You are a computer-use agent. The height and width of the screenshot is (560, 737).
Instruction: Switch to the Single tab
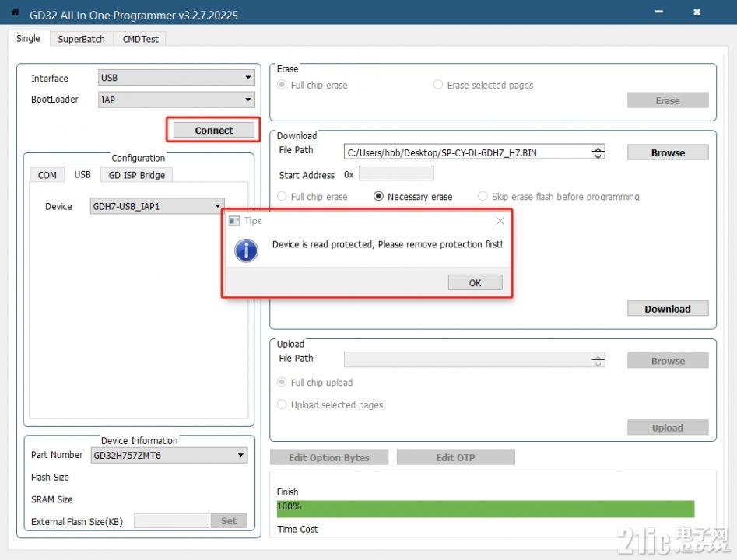28,39
